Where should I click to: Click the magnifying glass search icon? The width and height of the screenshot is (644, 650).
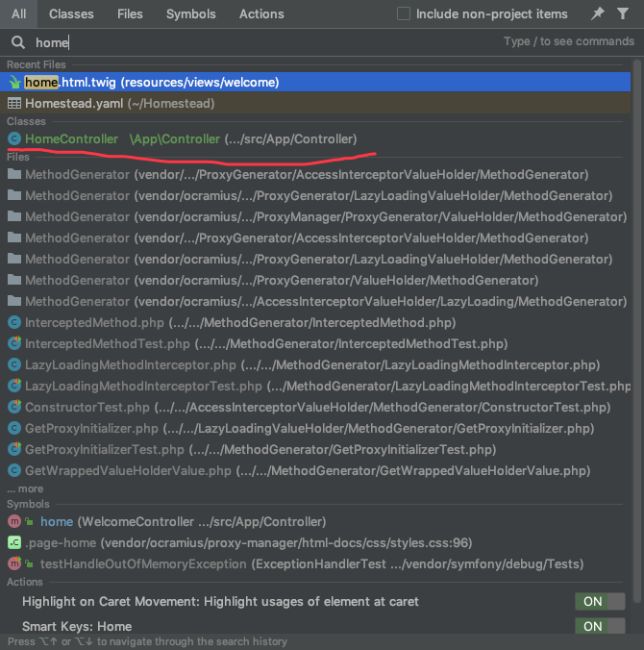coord(18,43)
